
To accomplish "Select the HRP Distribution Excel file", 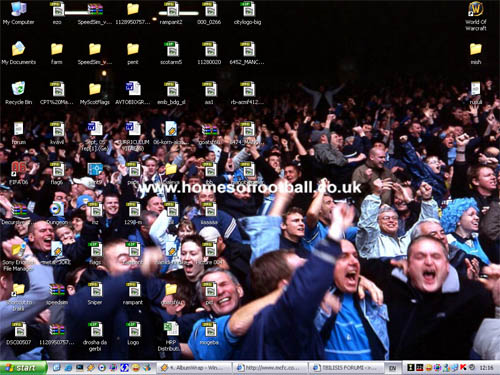I will coord(171,336).
